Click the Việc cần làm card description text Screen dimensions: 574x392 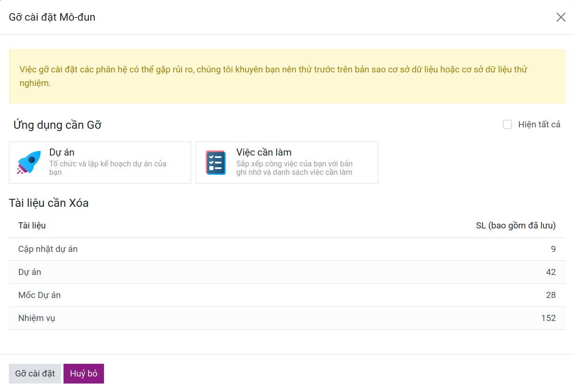coord(295,168)
